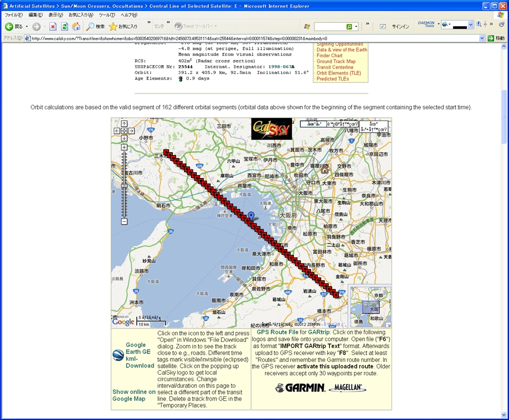Click the sign-in (サインイン) button
Image resolution: width=509 pixels, height=420 pixels.
(x=400, y=27)
